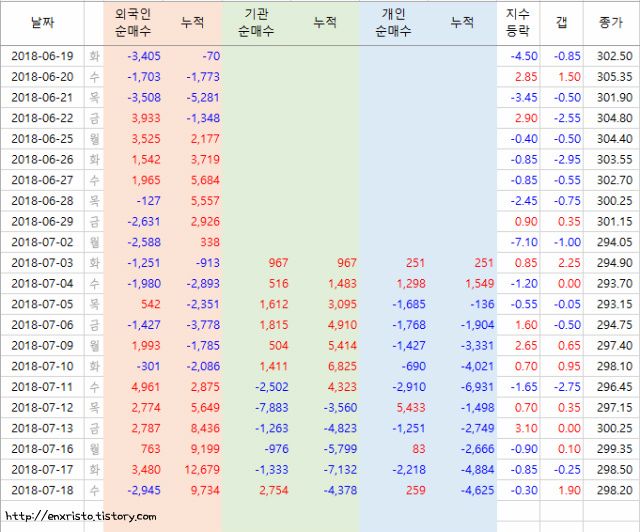Select the closing price 297.40

pyautogui.click(x=615, y=345)
